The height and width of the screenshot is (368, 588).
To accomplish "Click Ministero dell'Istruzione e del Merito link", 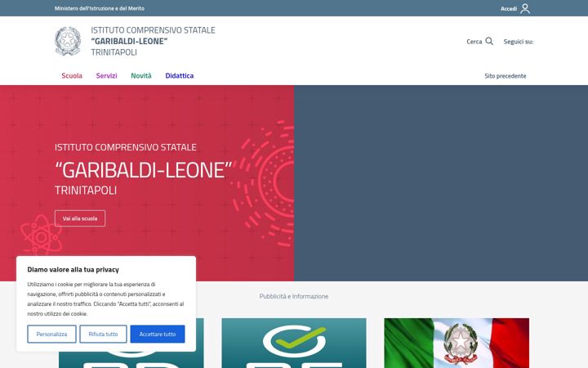I will click(x=100, y=8).
